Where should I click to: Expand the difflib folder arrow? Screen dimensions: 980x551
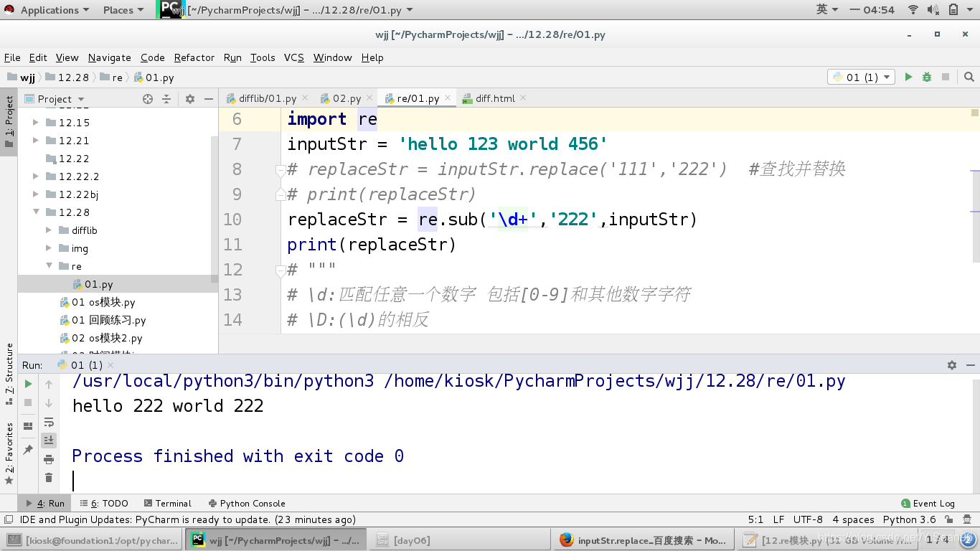[49, 230]
